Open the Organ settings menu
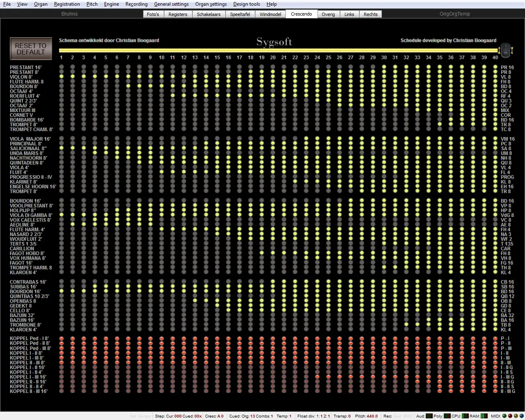The image size is (525, 420). point(211,4)
